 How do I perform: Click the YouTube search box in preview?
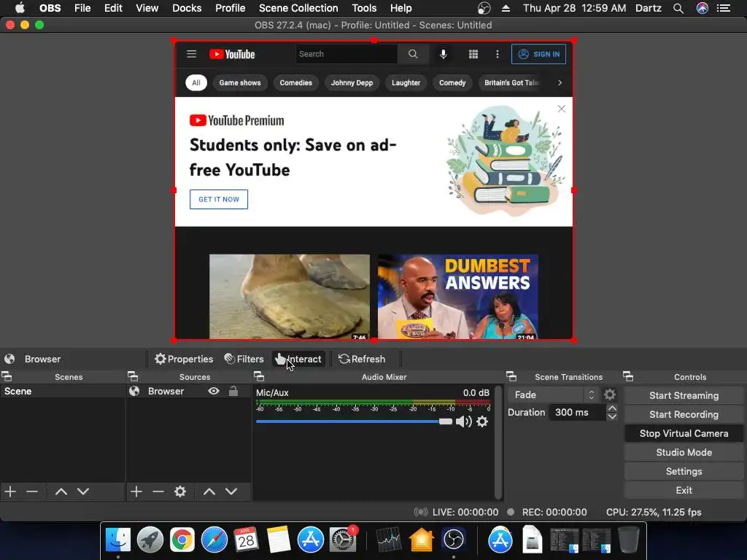pyautogui.click(x=347, y=54)
